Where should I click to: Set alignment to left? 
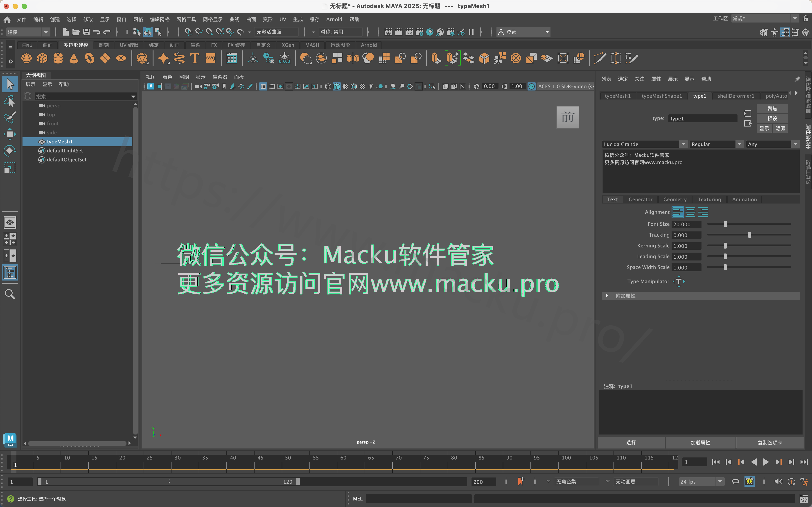coord(678,212)
